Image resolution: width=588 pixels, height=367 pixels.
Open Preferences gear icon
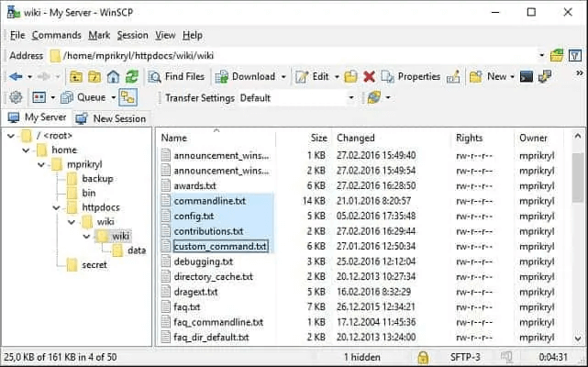point(16,97)
